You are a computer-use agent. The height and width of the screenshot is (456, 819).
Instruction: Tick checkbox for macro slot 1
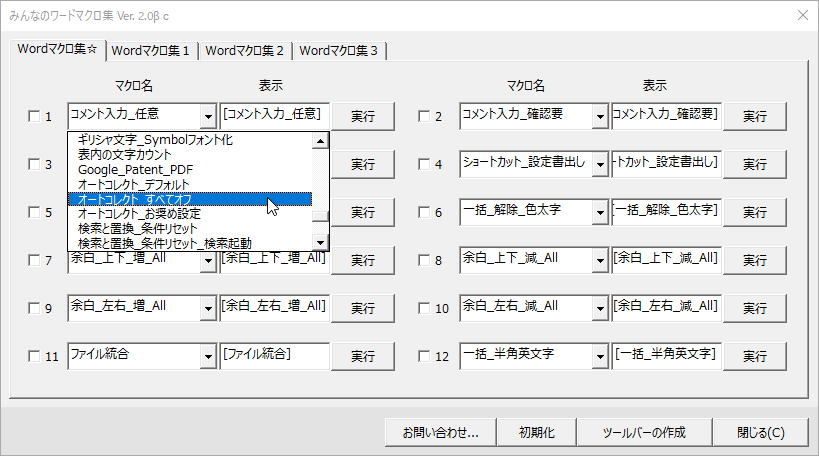(x=33, y=116)
